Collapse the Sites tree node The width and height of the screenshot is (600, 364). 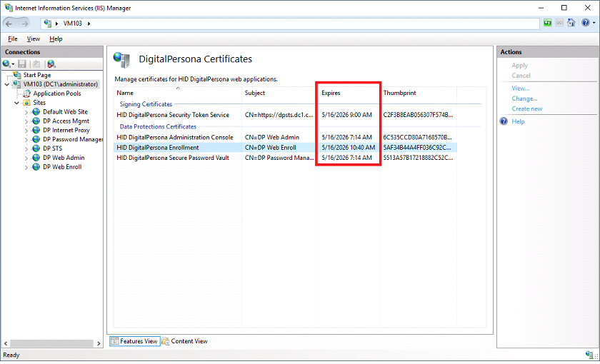pos(17,103)
